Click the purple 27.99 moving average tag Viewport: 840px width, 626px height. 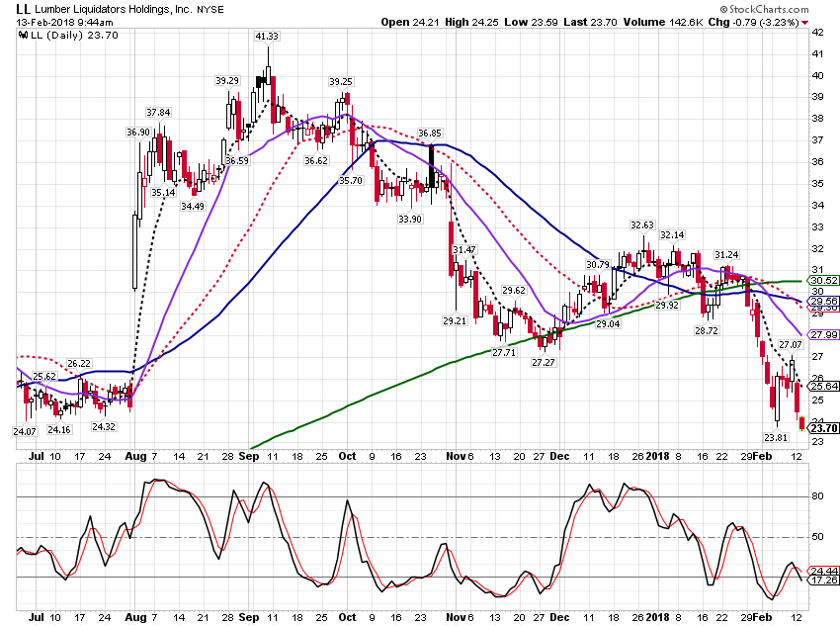[823, 334]
